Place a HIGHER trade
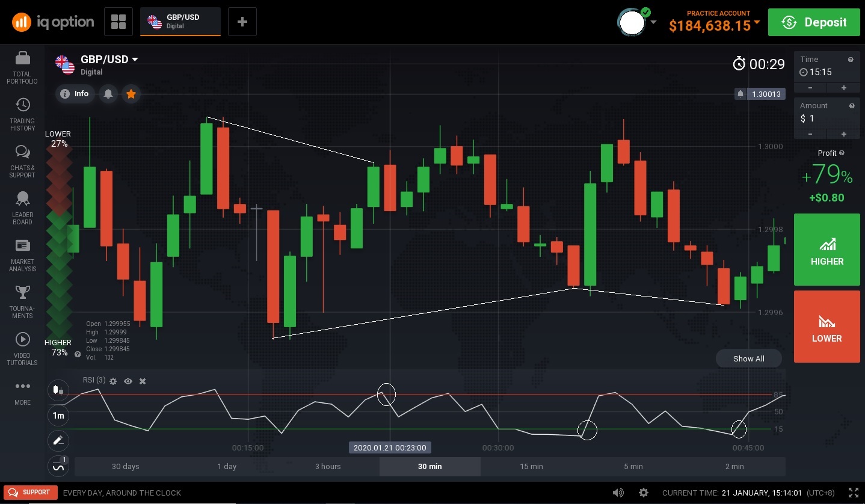Viewport: 865px width, 504px height. 827,249
